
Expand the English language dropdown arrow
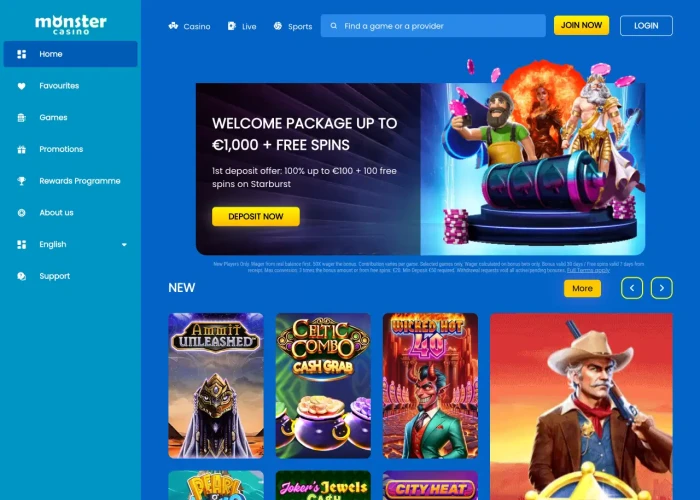(x=124, y=245)
